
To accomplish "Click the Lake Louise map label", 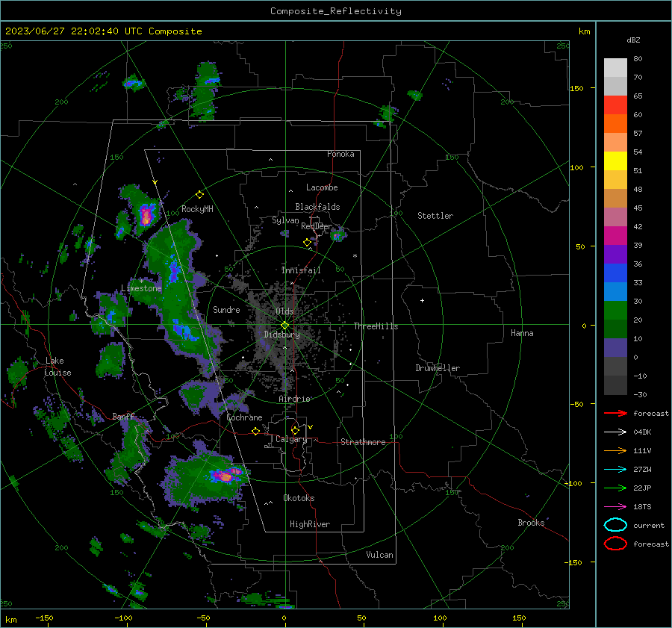I will click(57, 367).
